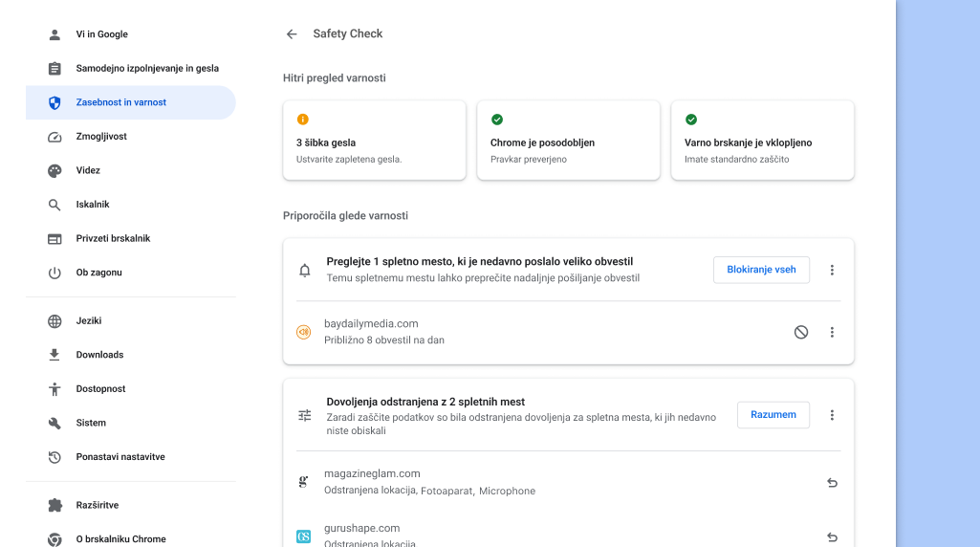The image size is (980, 547).
Task: Click the globe icon beside Jeziki
Action: point(54,320)
